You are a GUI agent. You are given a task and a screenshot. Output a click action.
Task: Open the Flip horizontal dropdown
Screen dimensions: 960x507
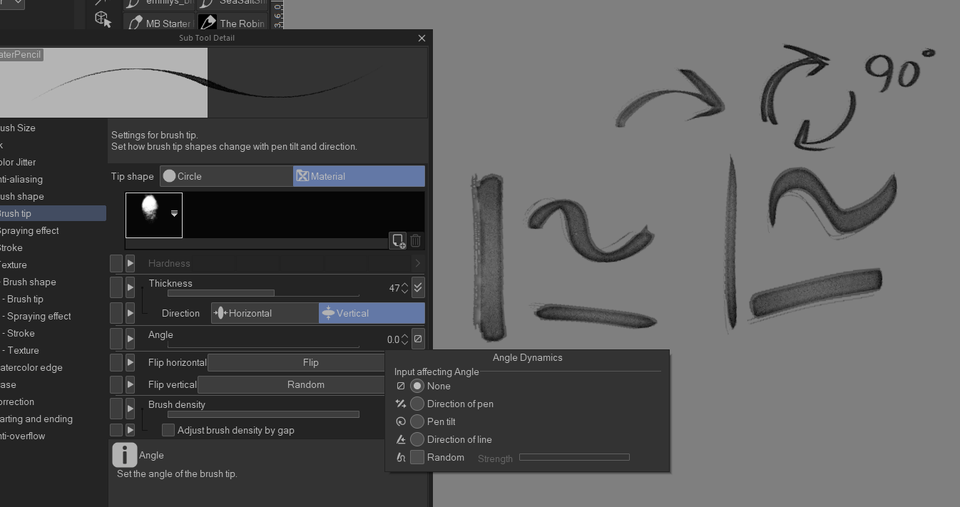296,362
